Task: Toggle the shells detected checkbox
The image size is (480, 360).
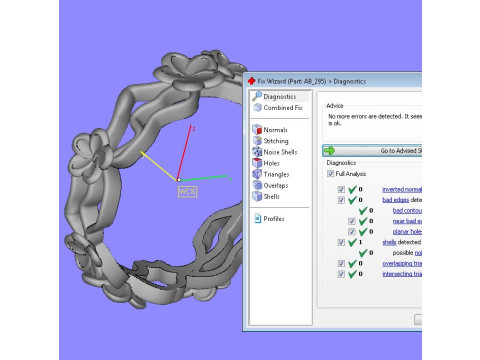Action: coord(341,242)
